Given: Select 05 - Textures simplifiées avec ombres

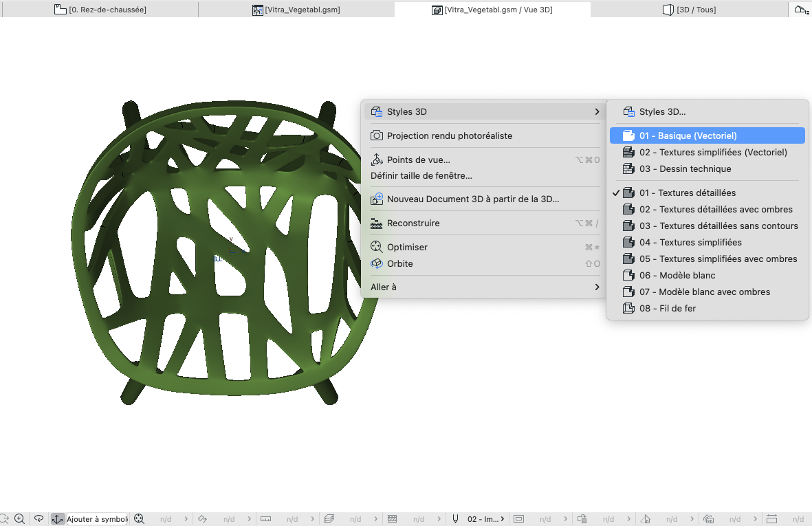Looking at the screenshot, I should pos(707,259).
